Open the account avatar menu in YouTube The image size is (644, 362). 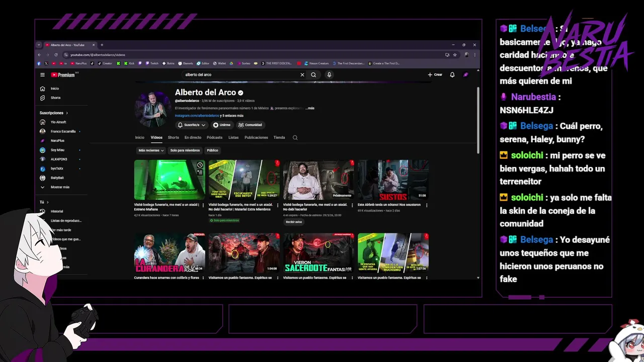click(x=466, y=74)
